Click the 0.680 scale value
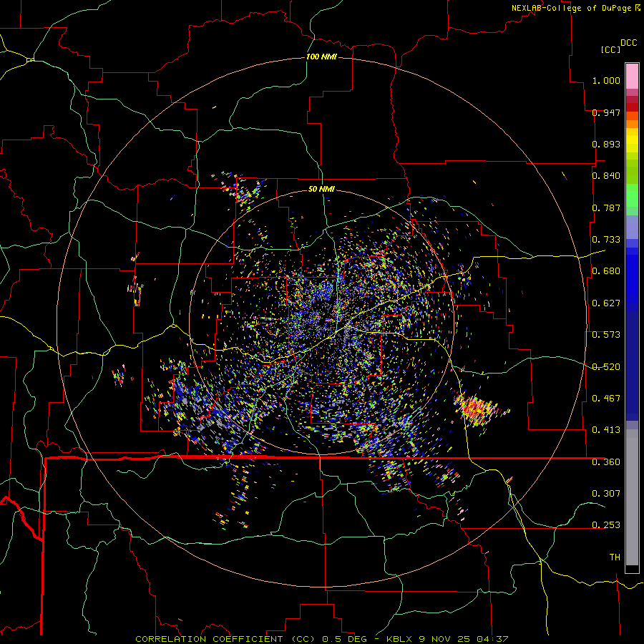This screenshot has width=644, height=644. click(x=606, y=271)
